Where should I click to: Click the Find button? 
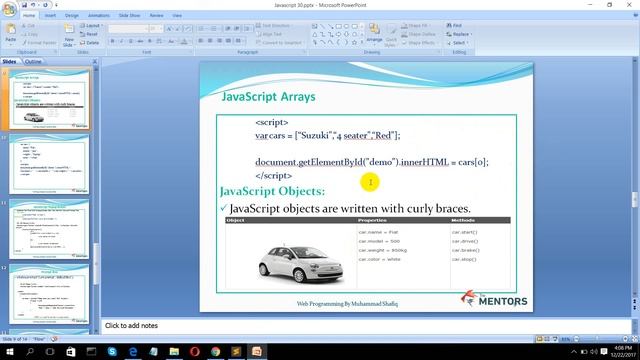(454, 26)
